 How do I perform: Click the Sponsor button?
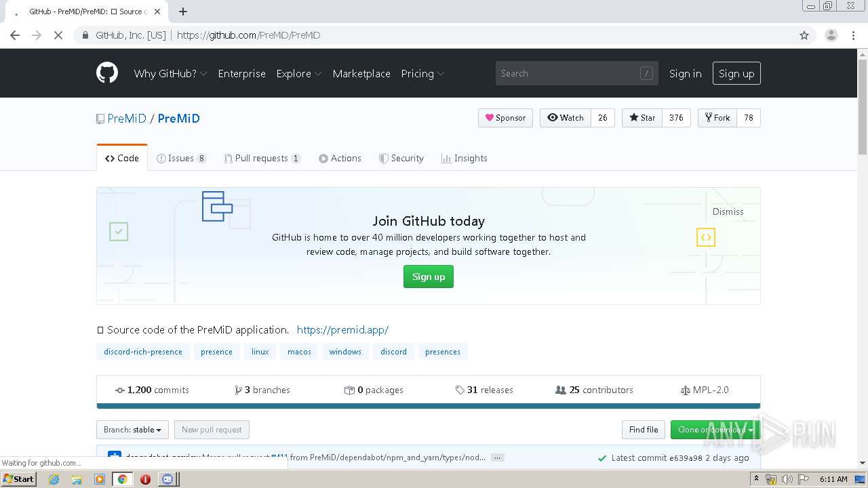click(x=505, y=118)
